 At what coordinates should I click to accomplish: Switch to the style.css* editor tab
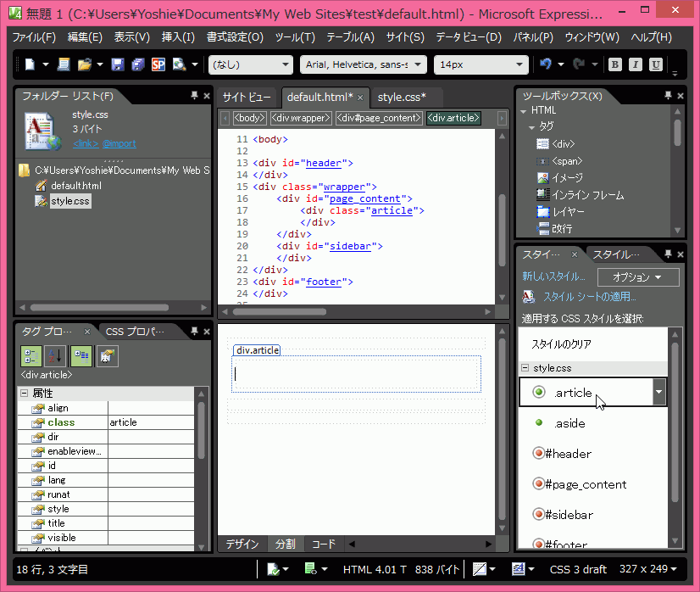click(x=402, y=98)
